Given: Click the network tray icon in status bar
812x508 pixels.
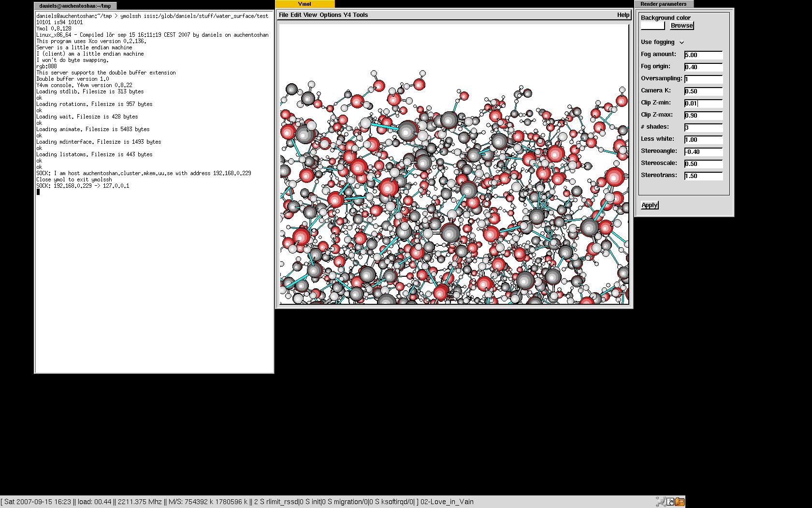Looking at the screenshot, I should (660, 502).
